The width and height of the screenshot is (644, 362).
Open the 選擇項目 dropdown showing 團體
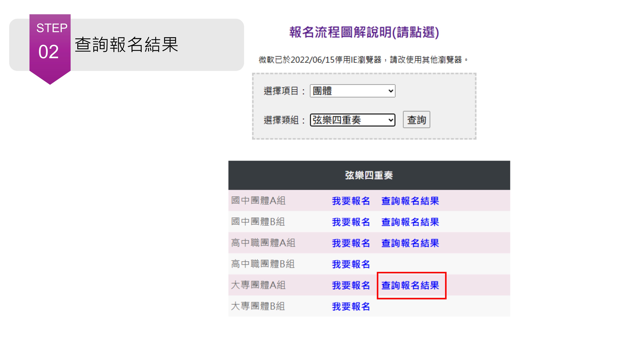[352, 91]
